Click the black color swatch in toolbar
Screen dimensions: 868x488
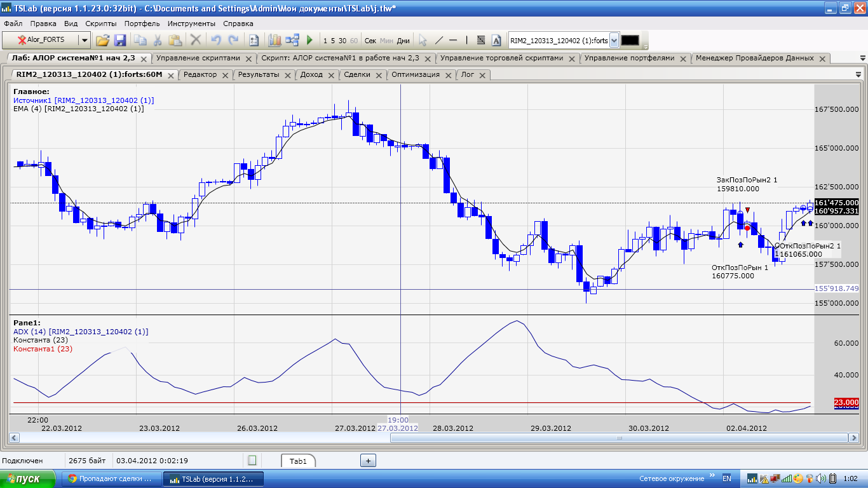tap(630, 40)
